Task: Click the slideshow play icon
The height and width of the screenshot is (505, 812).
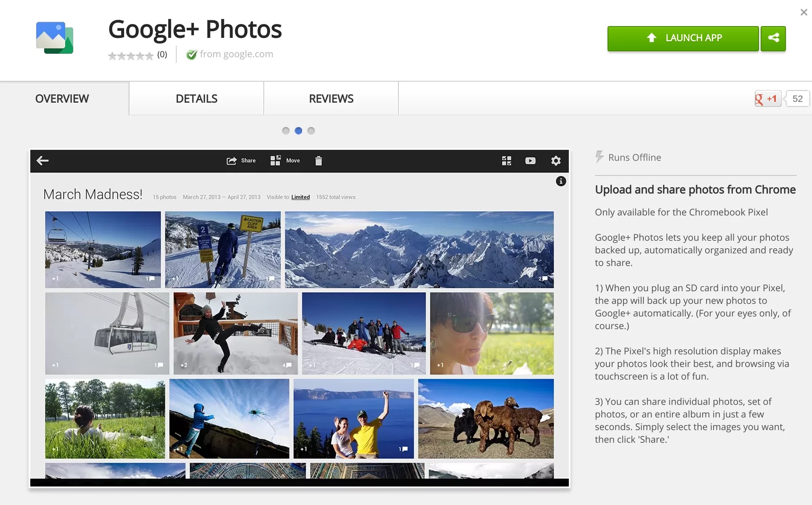Action: (530, 160)
